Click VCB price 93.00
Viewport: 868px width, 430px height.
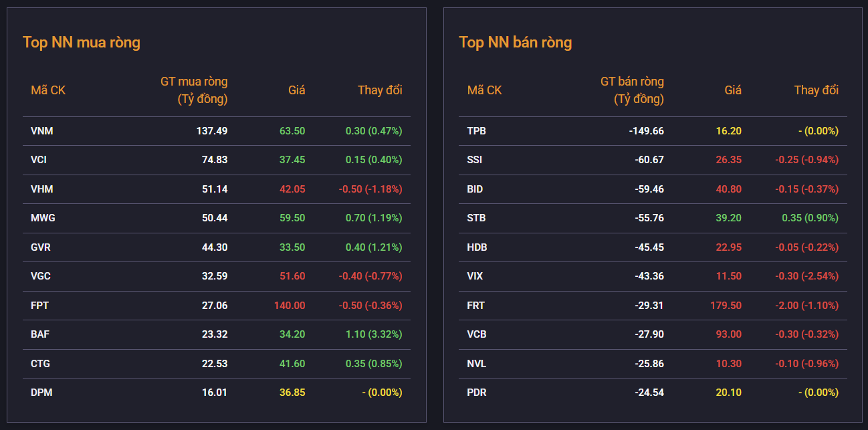[729, 334]
